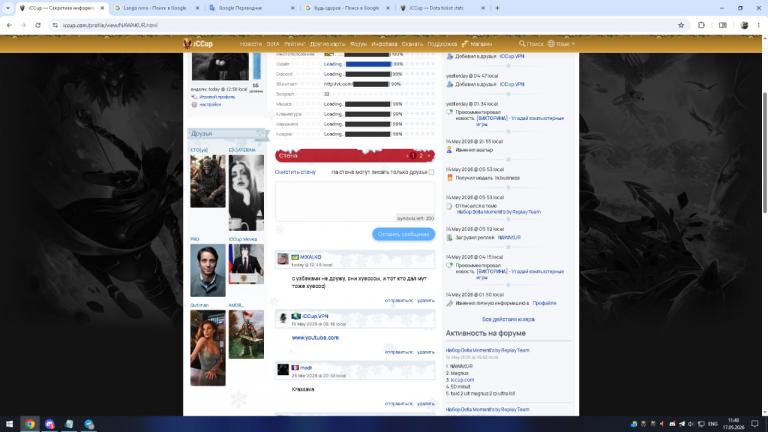Click the Друзья friends panel header
768x432 pixels.
pos(228,134)
